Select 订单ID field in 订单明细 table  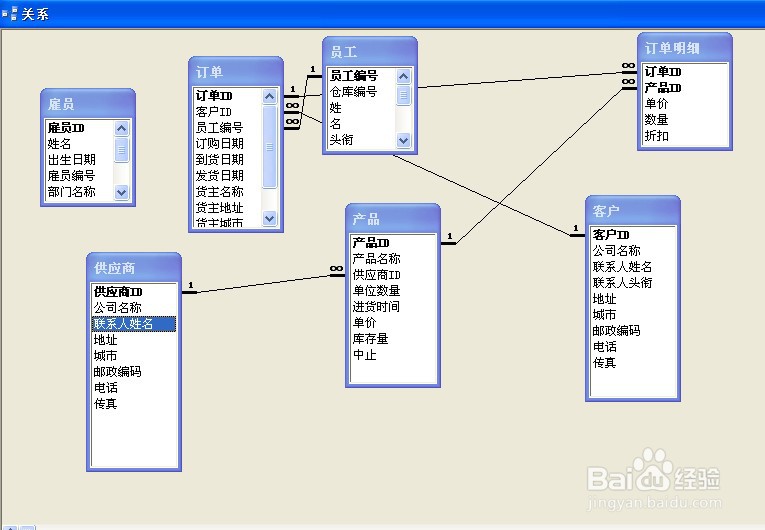click(684, 72)
